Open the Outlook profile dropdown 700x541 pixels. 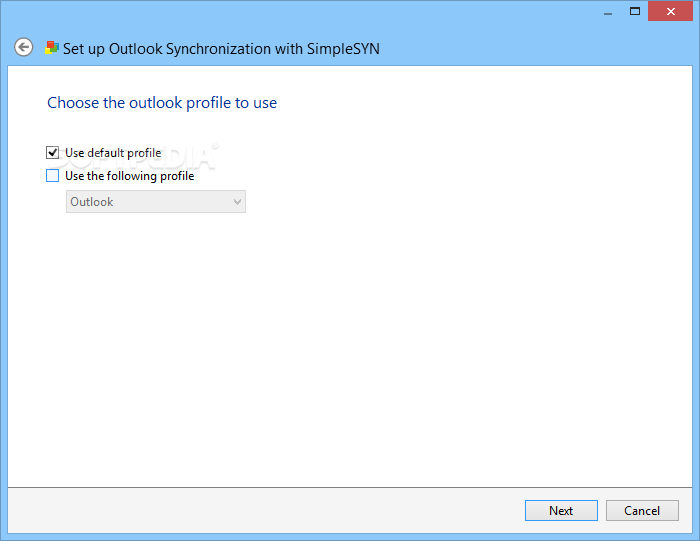[x=156, y=202]
